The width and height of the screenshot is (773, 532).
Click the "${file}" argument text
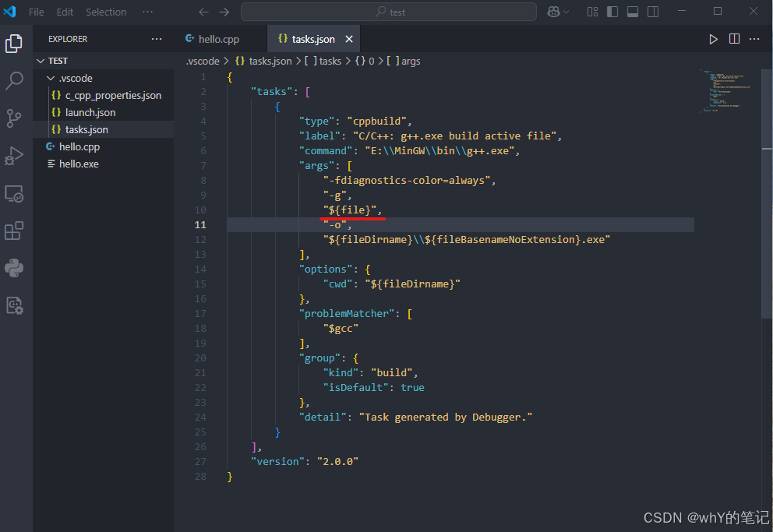tap(350, 210)
